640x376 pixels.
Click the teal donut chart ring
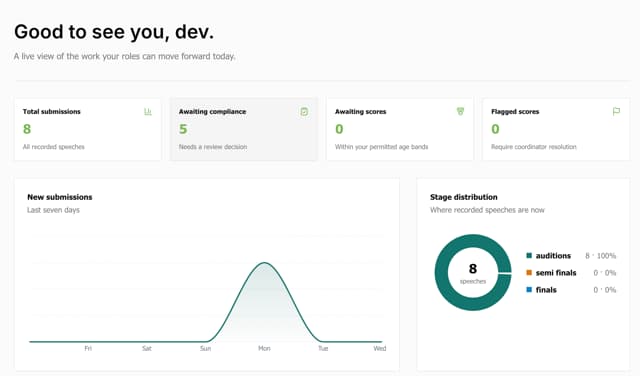pyautogui.click(x=442, y=272)
